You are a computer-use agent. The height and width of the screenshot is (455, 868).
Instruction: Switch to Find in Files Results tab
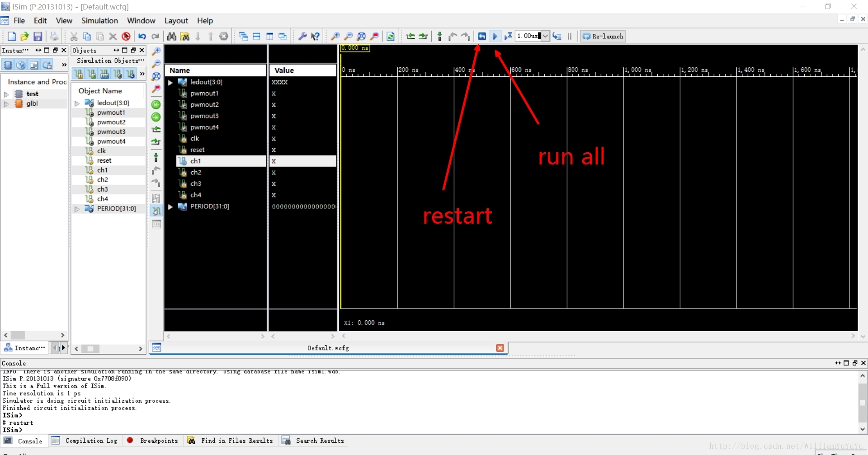[231, 441]
